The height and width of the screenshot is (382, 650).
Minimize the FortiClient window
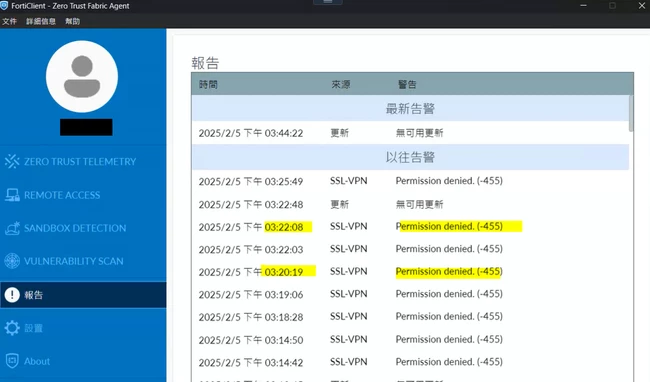[583, 6]
